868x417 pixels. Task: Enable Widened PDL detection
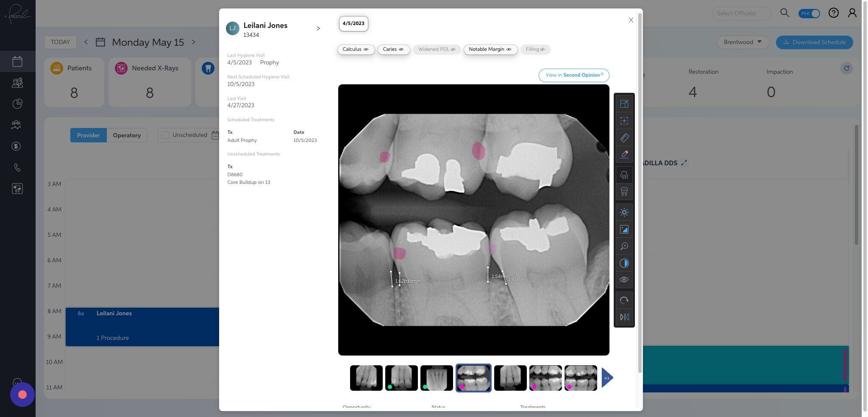(437, 50)
